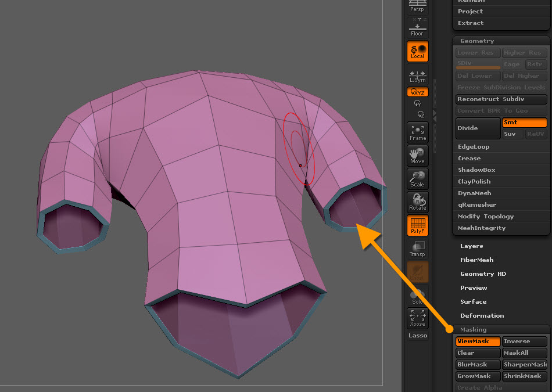Viewport: 552px width, 392px height.
Task: Toggle the Persp perspective view button
Action: tap(418, 6)
